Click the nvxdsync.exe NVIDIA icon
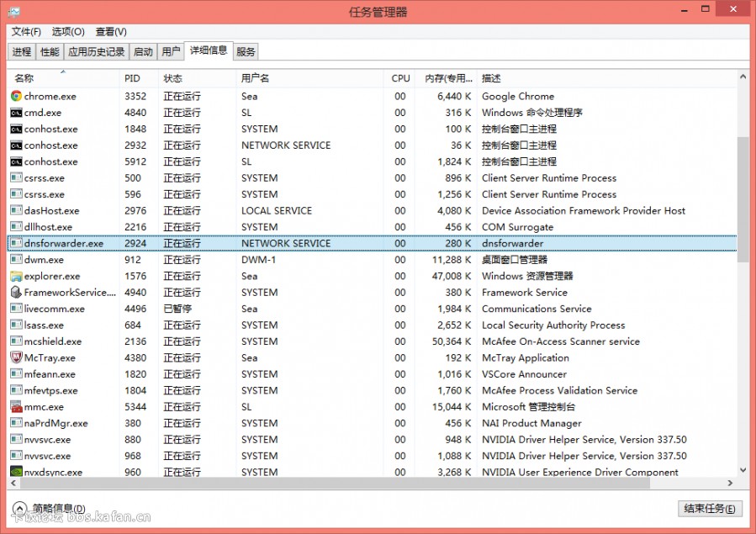Screen dimensions: 756x534 tap(16, 472)
